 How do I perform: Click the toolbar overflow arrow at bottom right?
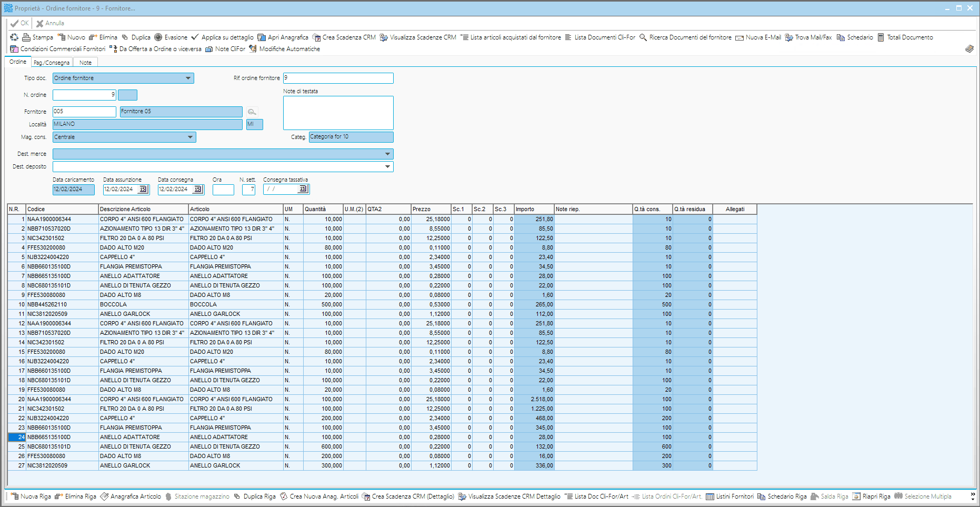tap(973, 496)
